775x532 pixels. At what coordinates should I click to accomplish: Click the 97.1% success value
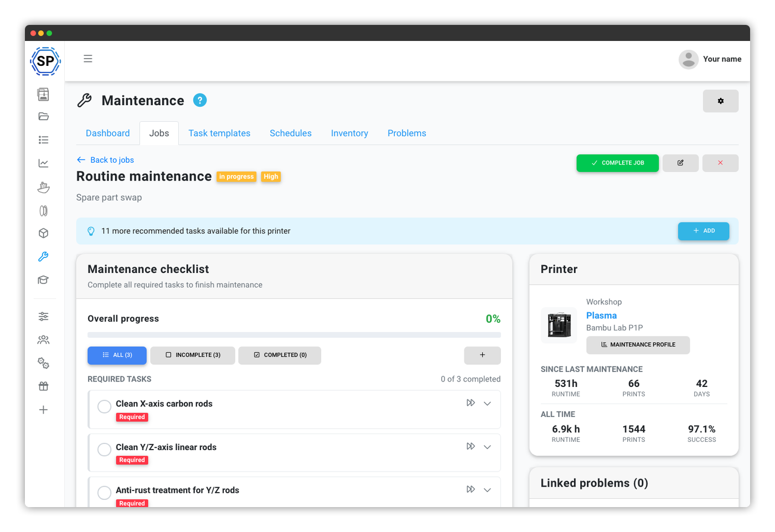(x=701, y=429)
